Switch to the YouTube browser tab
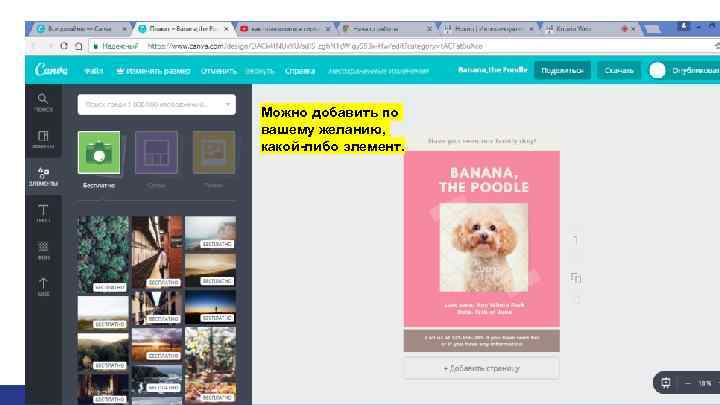Viewport: 720px width, 405px height. click(x=285, y=28)
